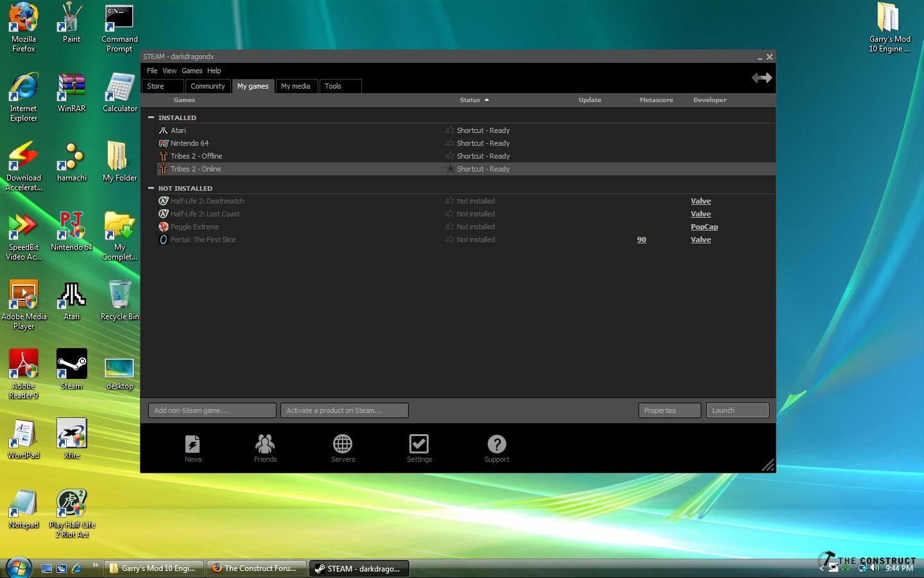Switch to the Community tab
The image size is (924, 578).
(x=208, y=86)
